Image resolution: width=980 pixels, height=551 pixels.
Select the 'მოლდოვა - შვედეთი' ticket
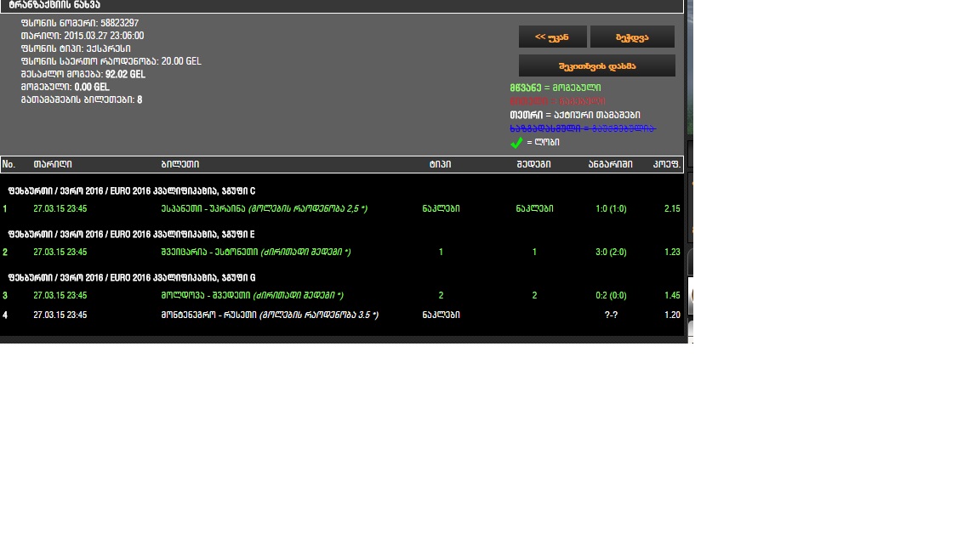pos(253,296)
